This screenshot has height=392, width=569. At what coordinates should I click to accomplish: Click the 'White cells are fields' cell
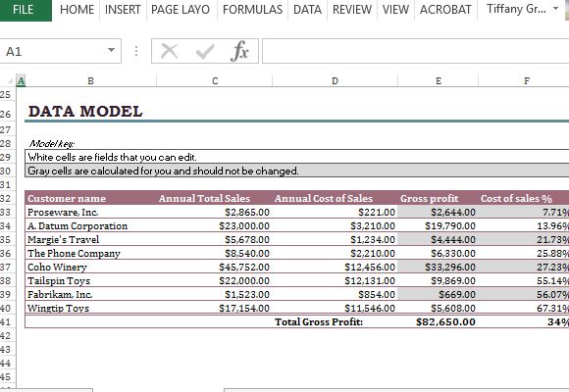[x=297, y=157]
